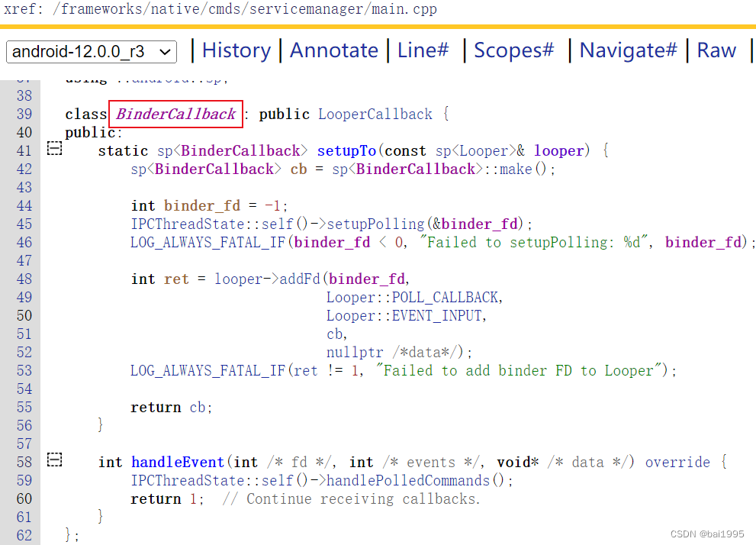756x545 pixels.
Task: Select the highlighted BinderCallback class name
Action: (175, 114)
